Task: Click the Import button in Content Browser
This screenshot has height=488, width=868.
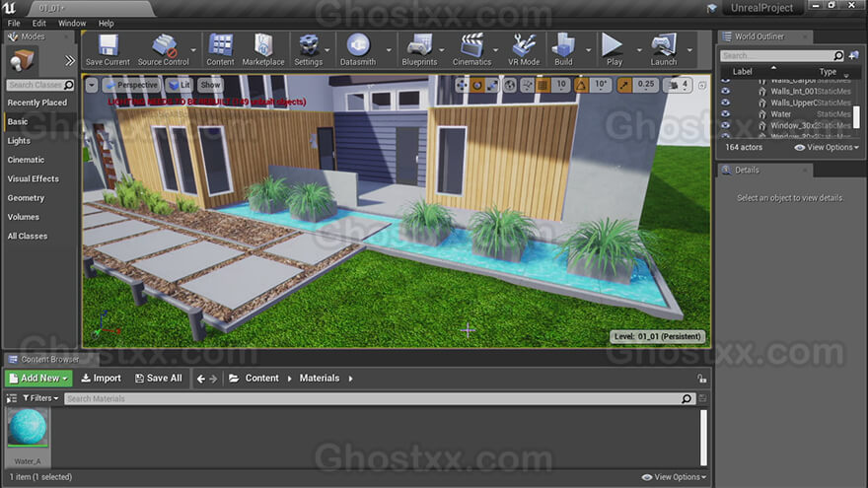Action: click(x=102, y=378)
